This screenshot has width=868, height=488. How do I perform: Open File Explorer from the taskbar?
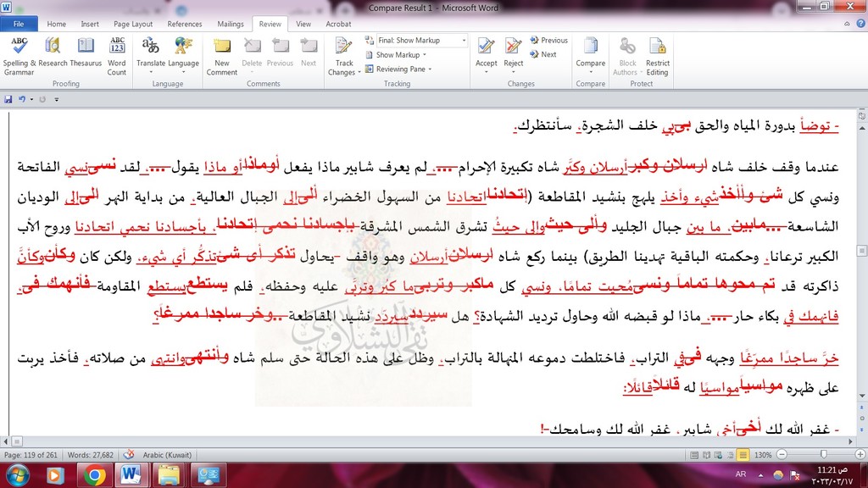pyautogui.click(x=169, y=475)
